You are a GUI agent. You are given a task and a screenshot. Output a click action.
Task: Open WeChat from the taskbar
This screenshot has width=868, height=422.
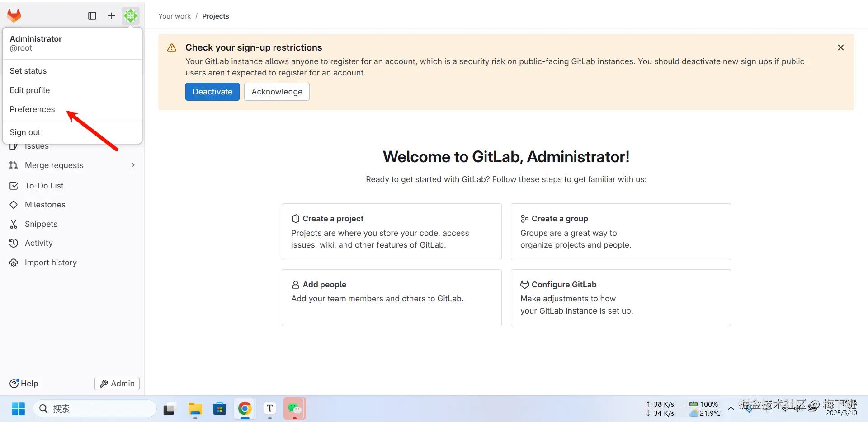coord(295,409)
